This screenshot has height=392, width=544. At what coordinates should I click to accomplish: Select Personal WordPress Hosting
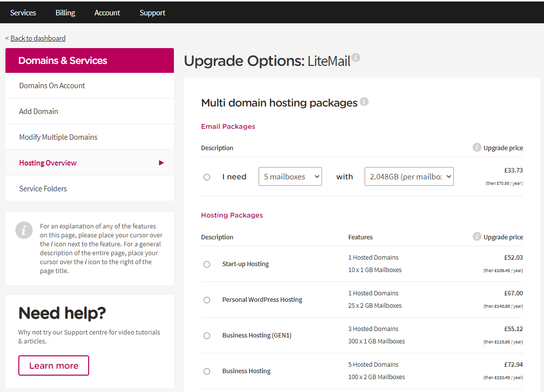tap(207, 300)
